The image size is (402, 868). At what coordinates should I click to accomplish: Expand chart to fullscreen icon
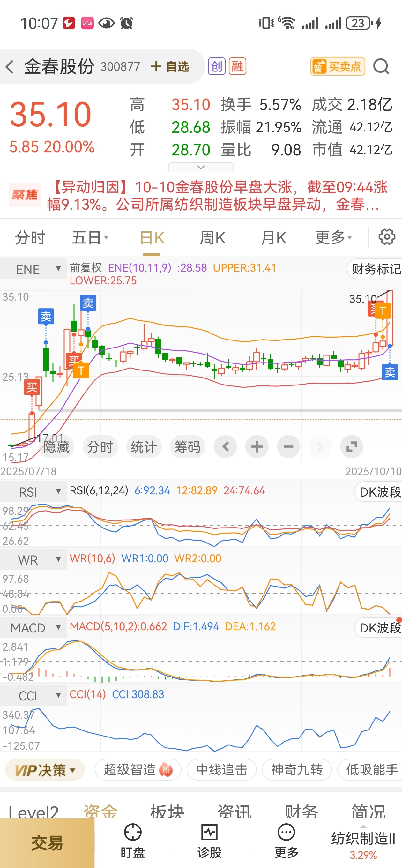[352, 447]
